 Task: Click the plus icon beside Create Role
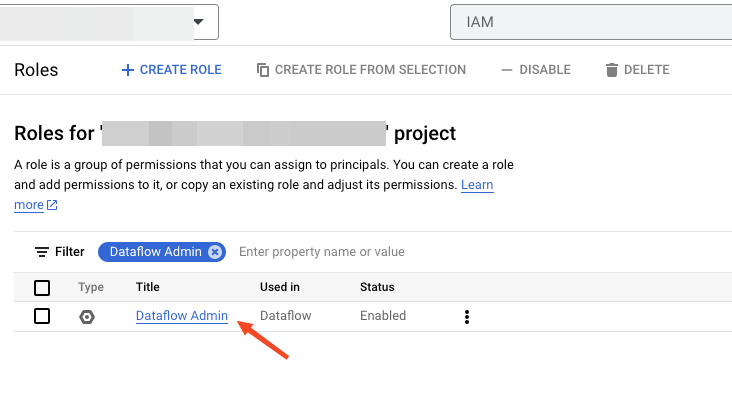click(x=127, y=70)
